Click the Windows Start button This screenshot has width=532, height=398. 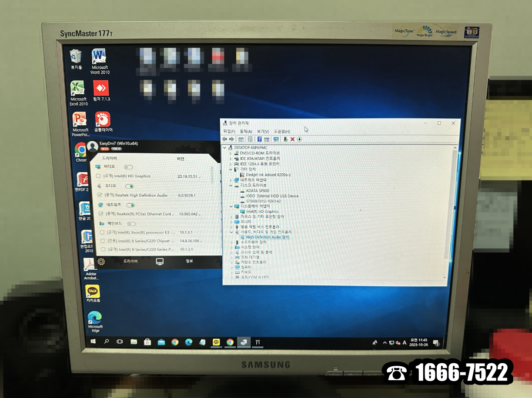tap(93, 342)
